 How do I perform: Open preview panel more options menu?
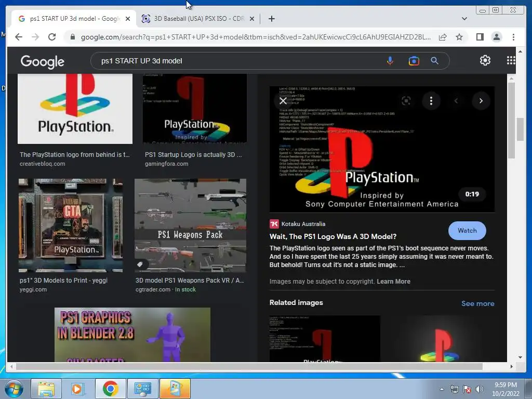[431, 101]
